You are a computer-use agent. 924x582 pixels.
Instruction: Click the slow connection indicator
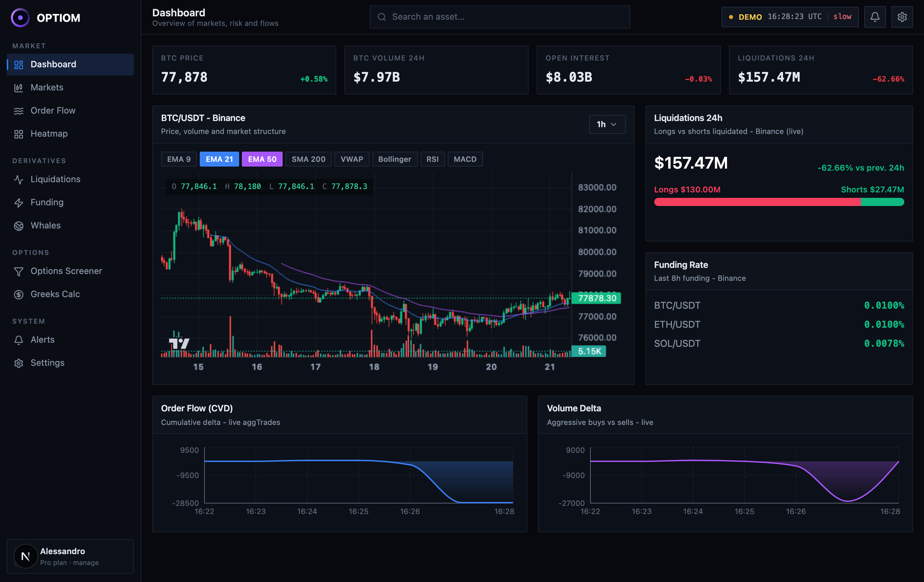(x=842, y=17)
